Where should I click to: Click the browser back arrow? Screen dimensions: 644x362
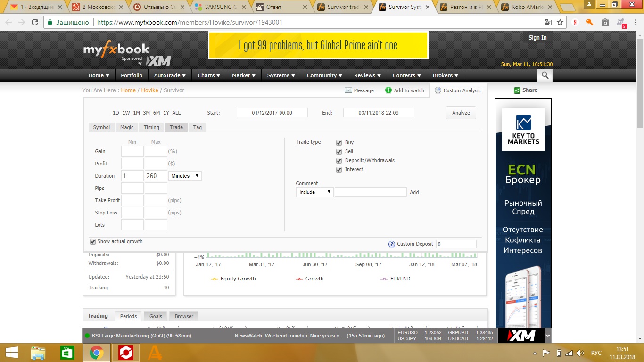[x=8, y=22]
